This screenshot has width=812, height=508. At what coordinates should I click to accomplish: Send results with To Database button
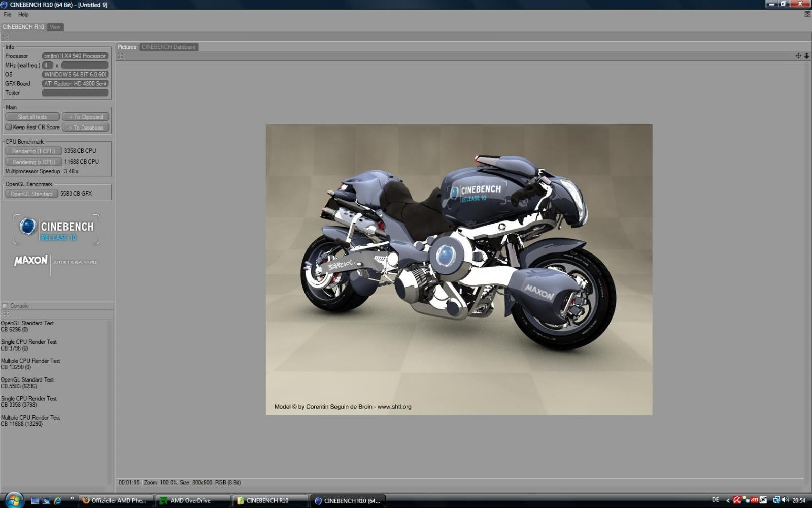85,128
